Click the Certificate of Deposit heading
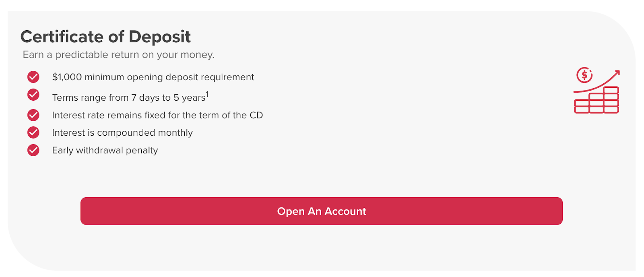 [x=105, y=37]
